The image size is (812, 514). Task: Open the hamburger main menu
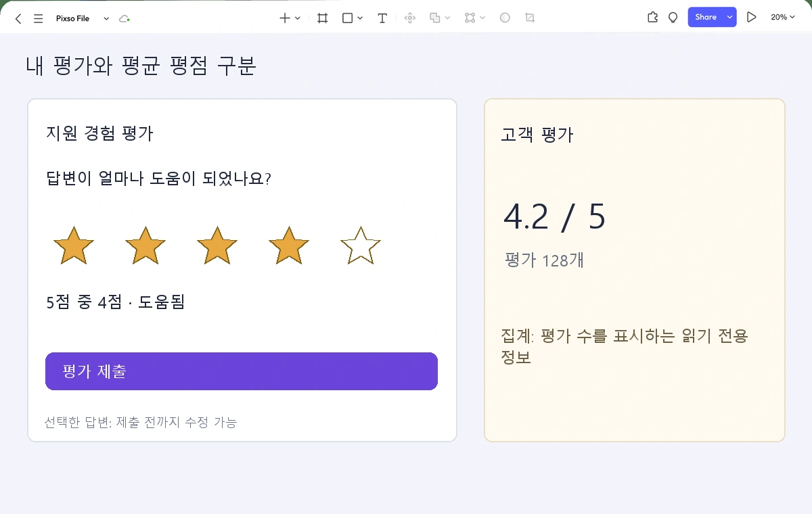click(x=39, y=19)
